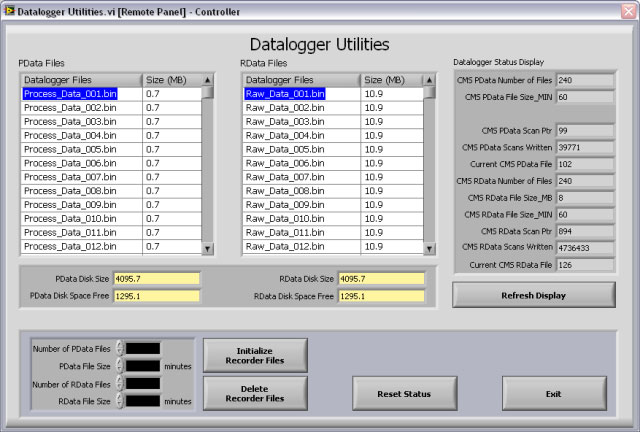Click the Number of RData Files stepper
The width and height of the screenshot is (640, 432).
point(120,383)
